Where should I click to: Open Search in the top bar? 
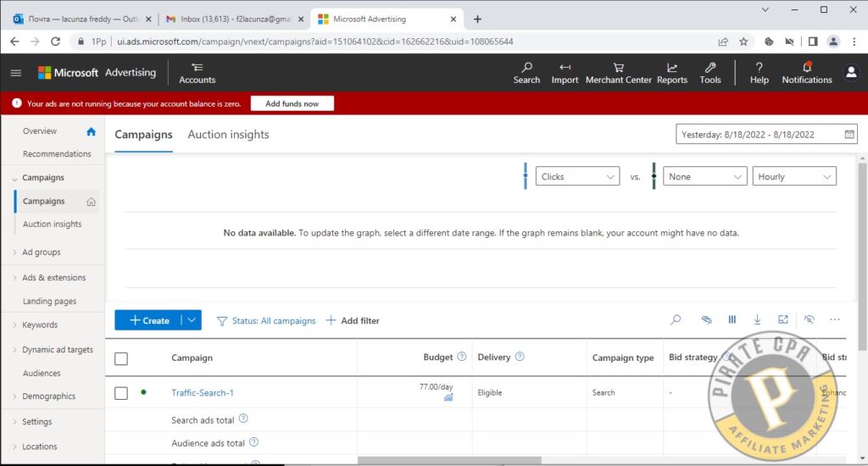point(526,73)
